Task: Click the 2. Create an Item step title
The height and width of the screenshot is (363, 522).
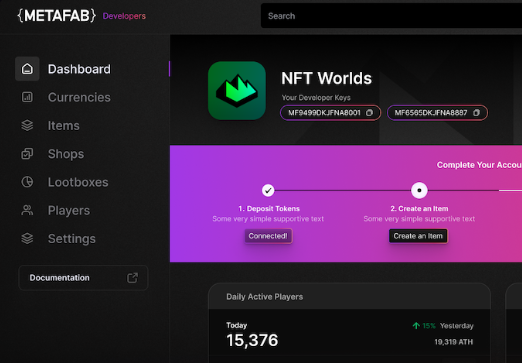Action: point(419,209)
